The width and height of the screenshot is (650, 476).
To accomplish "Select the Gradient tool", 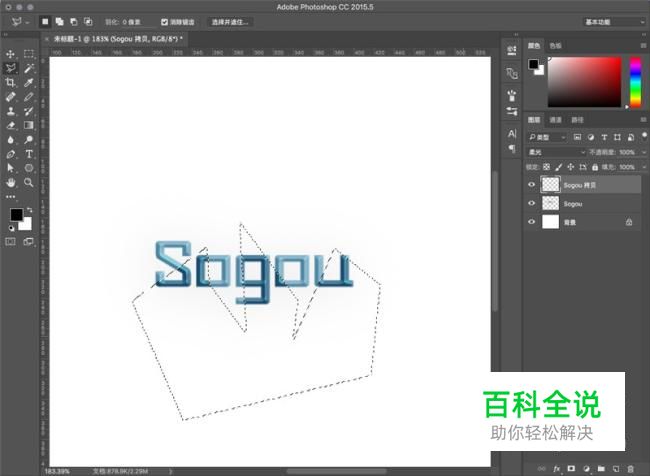I will click(x=29, y=125).
